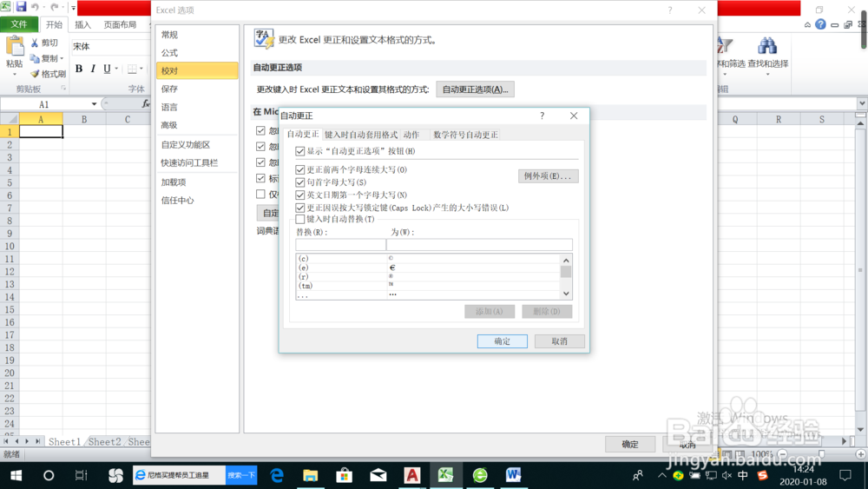Screen dimensions: 868x489
Task: Toggle Italic formatting in ribbon
Action: (93, 69)
